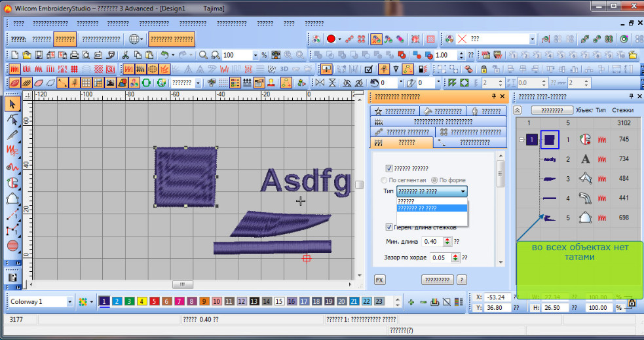Select the arrow Select Object tool
This screenshot has height=340, width=644.
pos(12,104)
